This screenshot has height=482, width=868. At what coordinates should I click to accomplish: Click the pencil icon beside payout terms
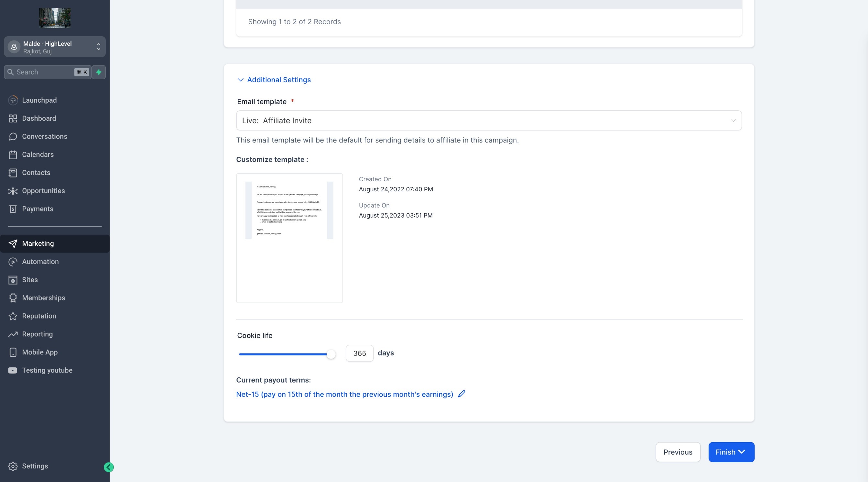point(461,394)
